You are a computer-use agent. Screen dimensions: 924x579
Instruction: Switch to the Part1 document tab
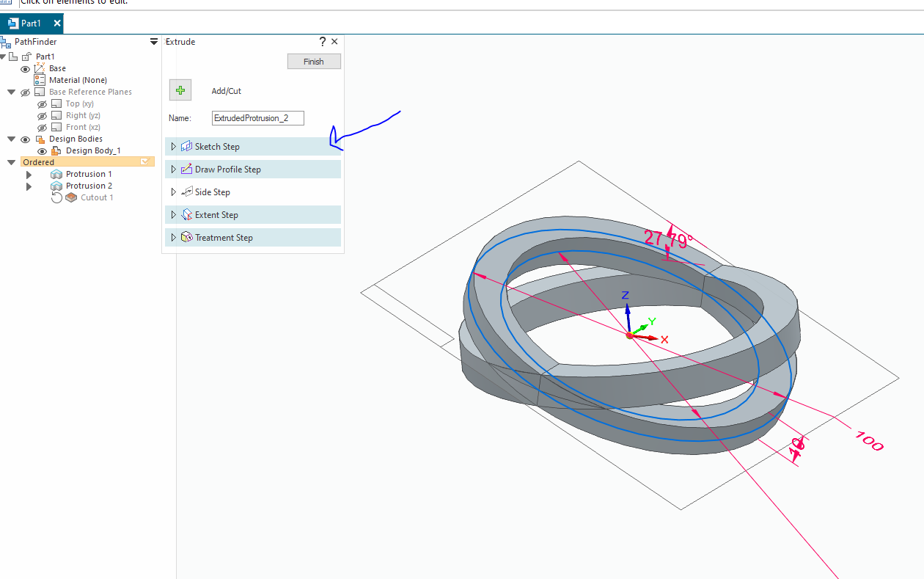[x=32, y=23]
